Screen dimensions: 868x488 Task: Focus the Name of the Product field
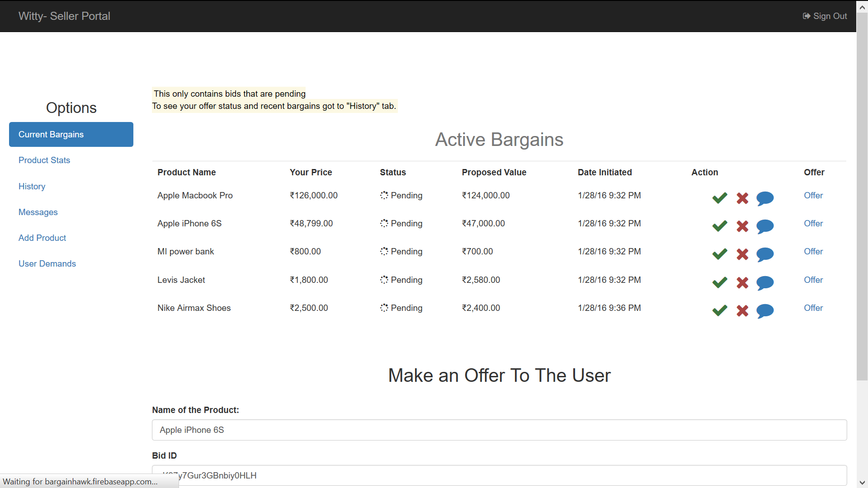[x=499, y=430]
